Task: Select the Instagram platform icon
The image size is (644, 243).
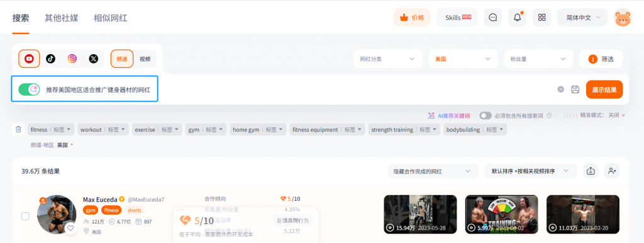Action: [x=72, y=59]
